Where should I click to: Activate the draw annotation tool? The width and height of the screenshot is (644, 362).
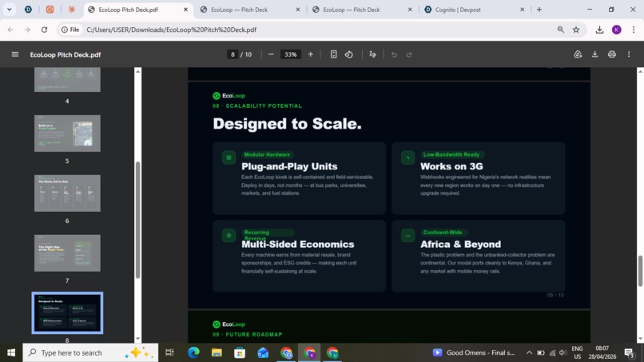(x=372, y=54)
